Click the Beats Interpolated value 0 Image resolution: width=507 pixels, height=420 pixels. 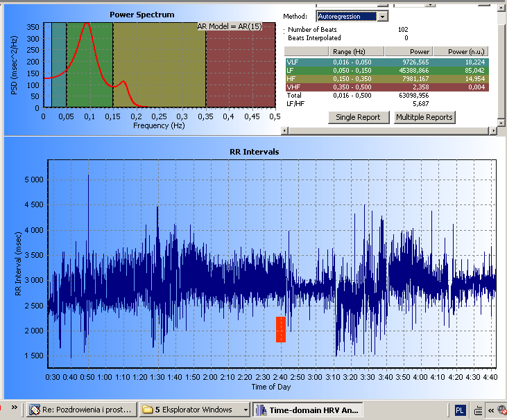(406, 38)
